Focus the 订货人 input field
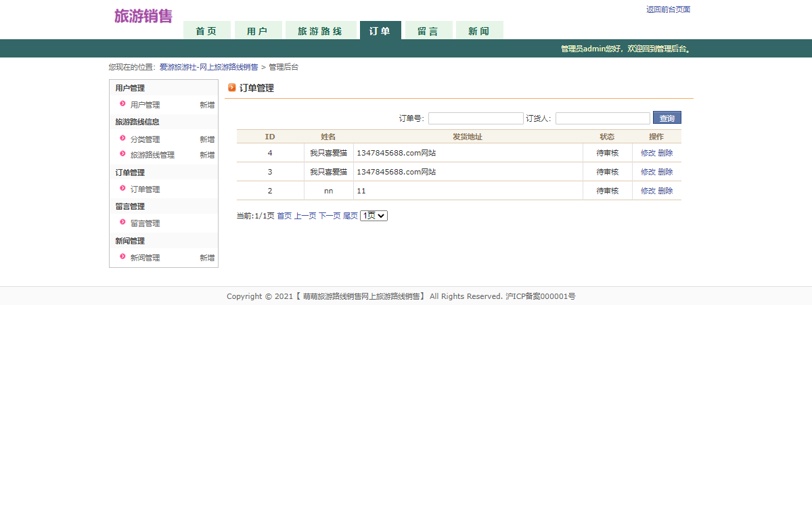This screenshot has width=812, height=508. pyautogui.click(x=602, y=118)
